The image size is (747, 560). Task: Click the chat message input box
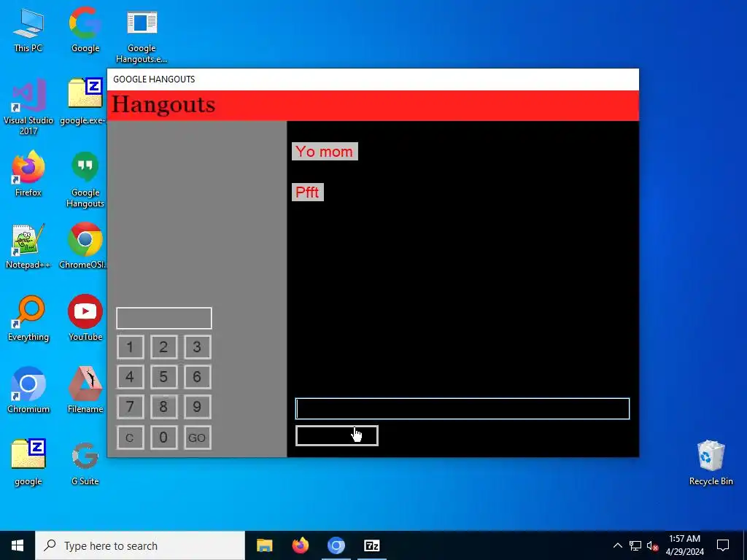click(462, 408)
